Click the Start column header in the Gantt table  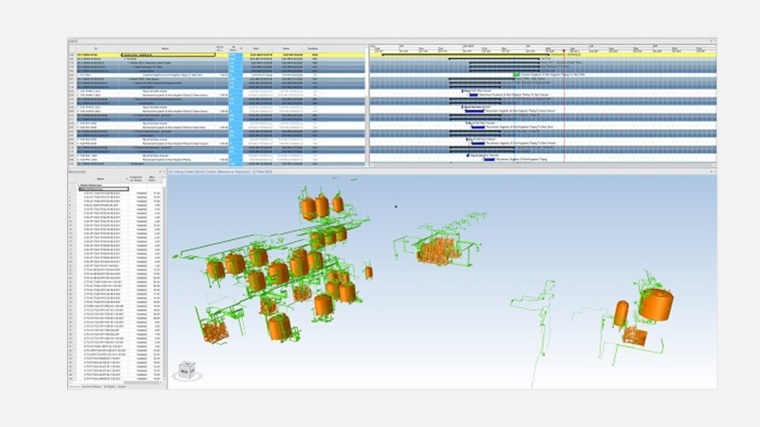[256, 48]
